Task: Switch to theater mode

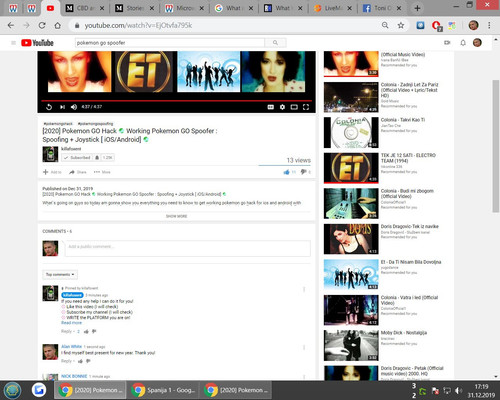Action: pos(294,107)
